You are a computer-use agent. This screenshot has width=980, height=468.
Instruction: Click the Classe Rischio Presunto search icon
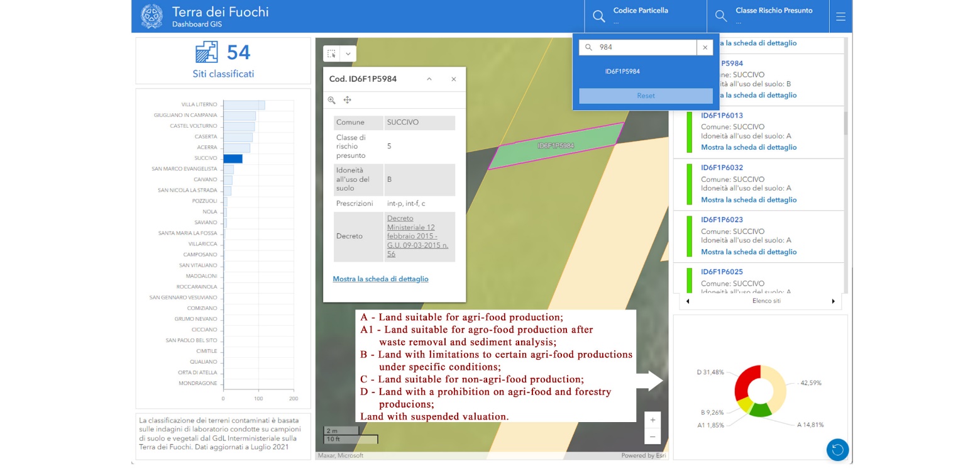[x=721, y=17]
